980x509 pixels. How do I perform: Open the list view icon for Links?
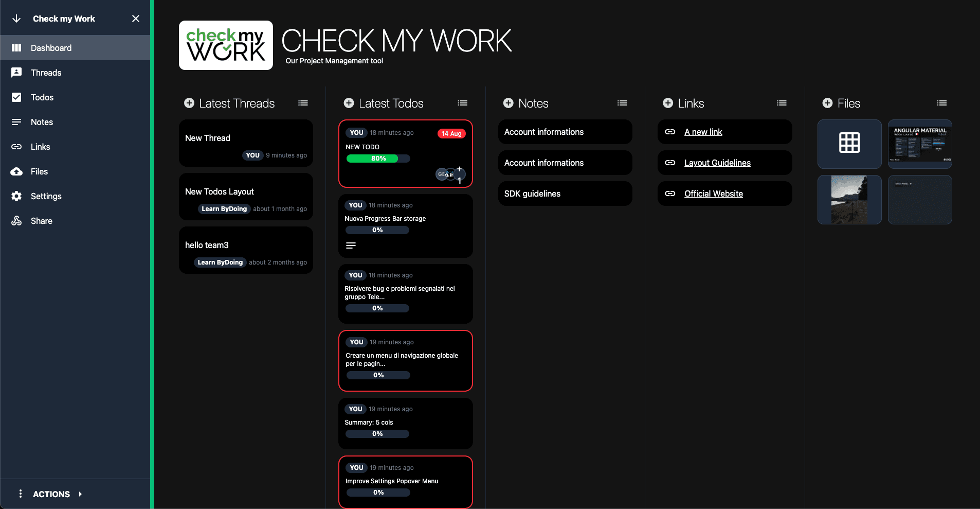click(782, 103)
